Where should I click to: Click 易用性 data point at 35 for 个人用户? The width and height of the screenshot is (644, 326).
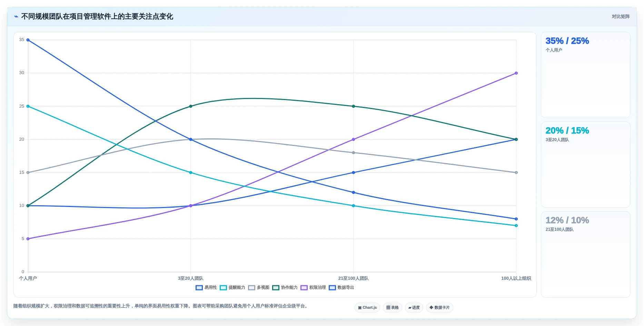(x=28, y=40)
